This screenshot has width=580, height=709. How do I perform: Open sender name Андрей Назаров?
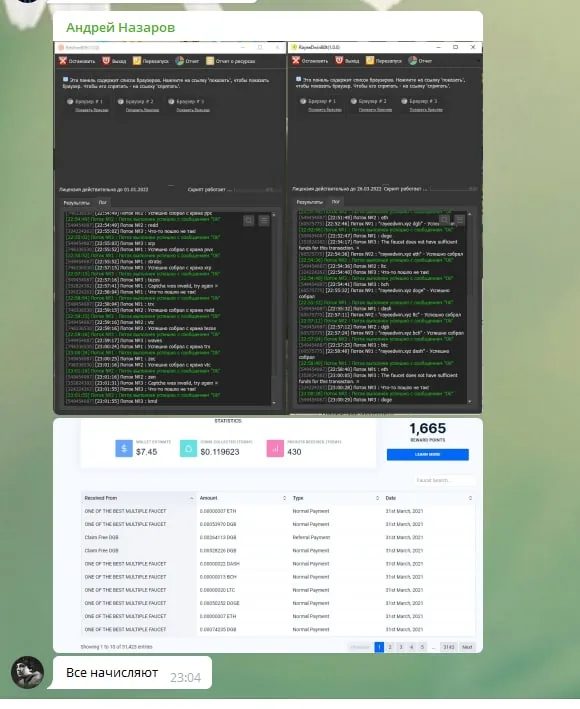[120, 28]
